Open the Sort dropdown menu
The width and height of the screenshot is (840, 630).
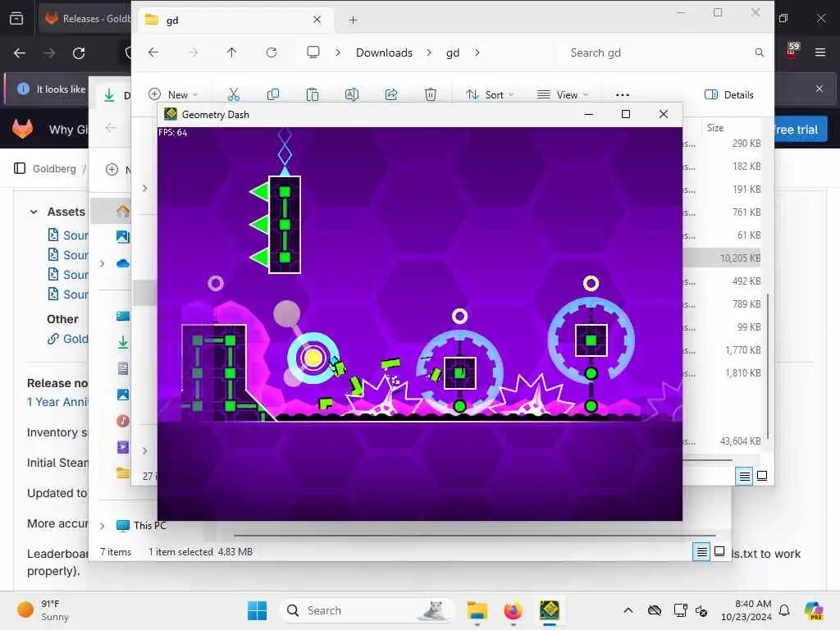click(490, 95)
